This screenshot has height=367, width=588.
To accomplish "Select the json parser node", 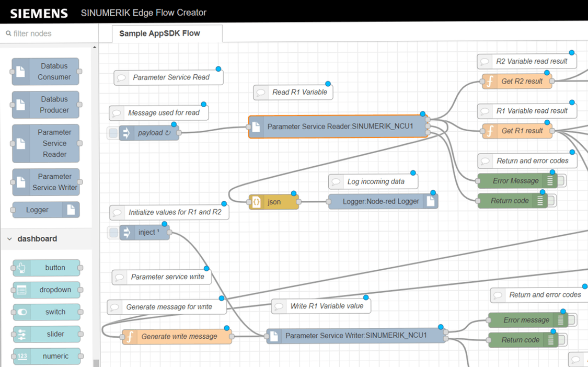I will coord(274,202).
